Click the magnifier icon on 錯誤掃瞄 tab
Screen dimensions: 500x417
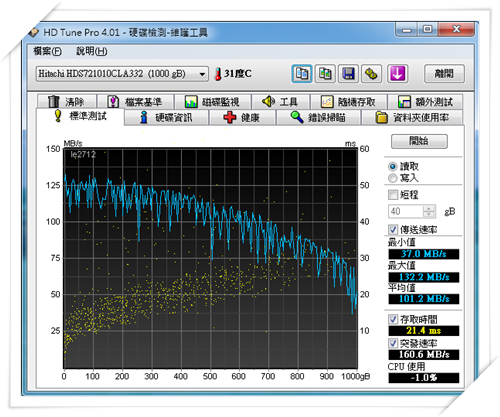tap(297, 117)
